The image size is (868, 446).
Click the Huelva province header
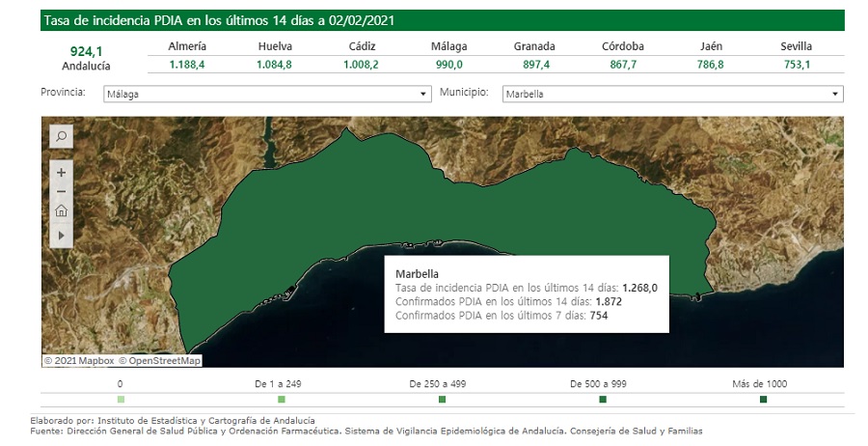[x=275, y=46]
